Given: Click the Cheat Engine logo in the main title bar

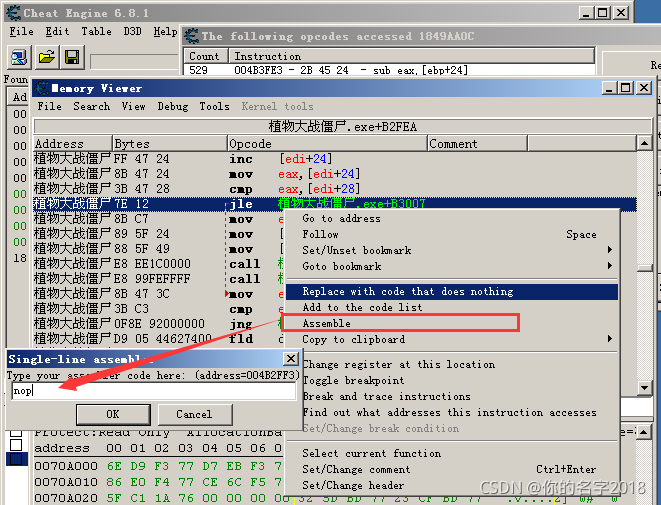Looking at the screenshot, I should point(13,13).
